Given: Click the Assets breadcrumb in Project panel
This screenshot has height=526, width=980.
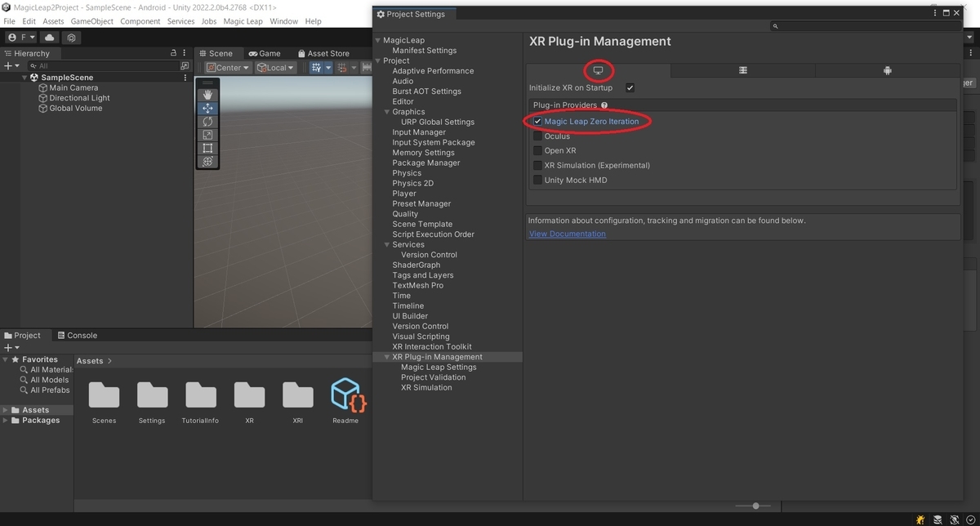Looking at the screenshot, I should (90, 361).
